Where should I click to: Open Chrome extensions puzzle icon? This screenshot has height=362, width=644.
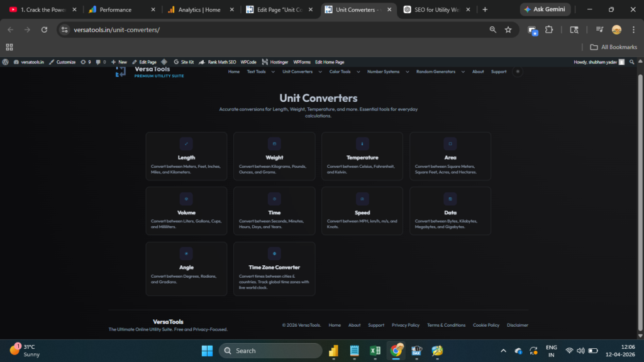tap(549, 30)
